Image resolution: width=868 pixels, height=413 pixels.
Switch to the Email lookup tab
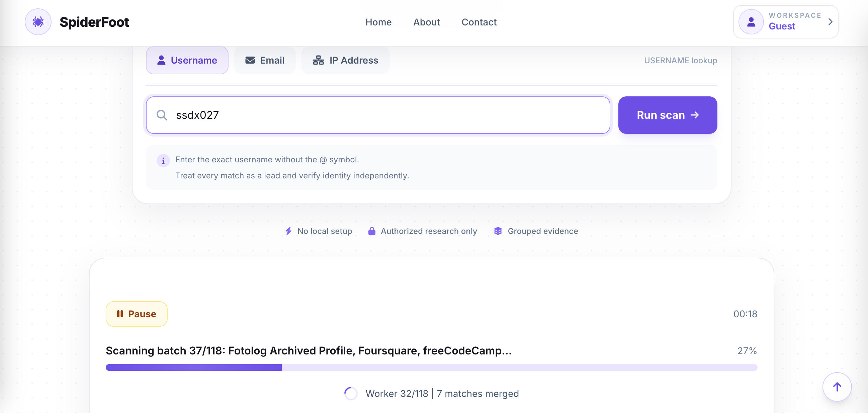264,60
